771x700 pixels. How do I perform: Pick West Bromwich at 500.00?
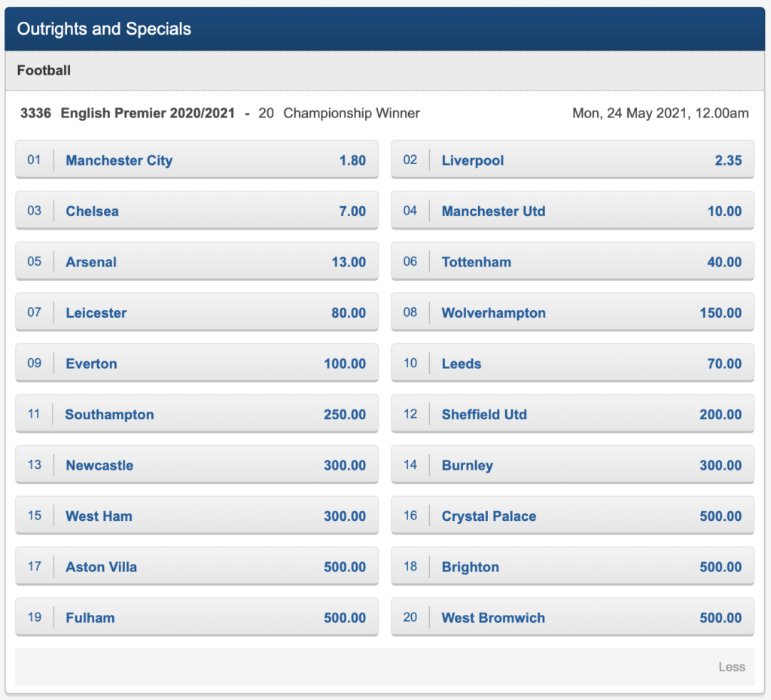572,617
